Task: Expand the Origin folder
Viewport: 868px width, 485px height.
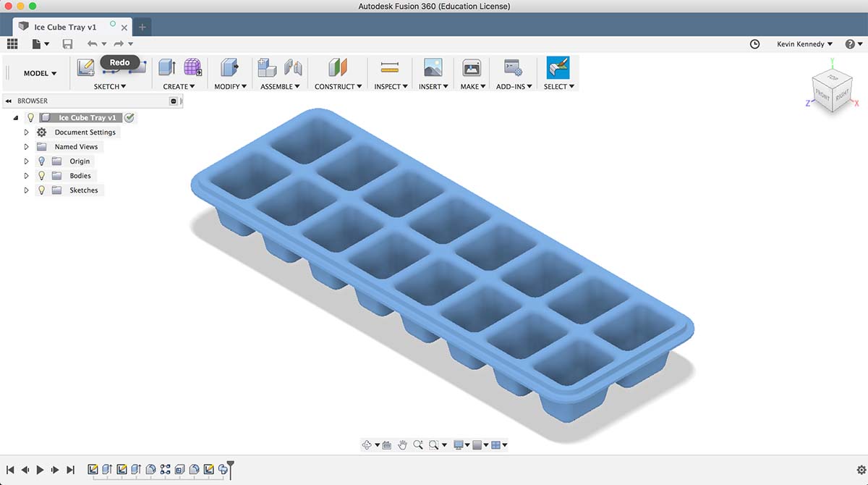Action: point(27,161)
